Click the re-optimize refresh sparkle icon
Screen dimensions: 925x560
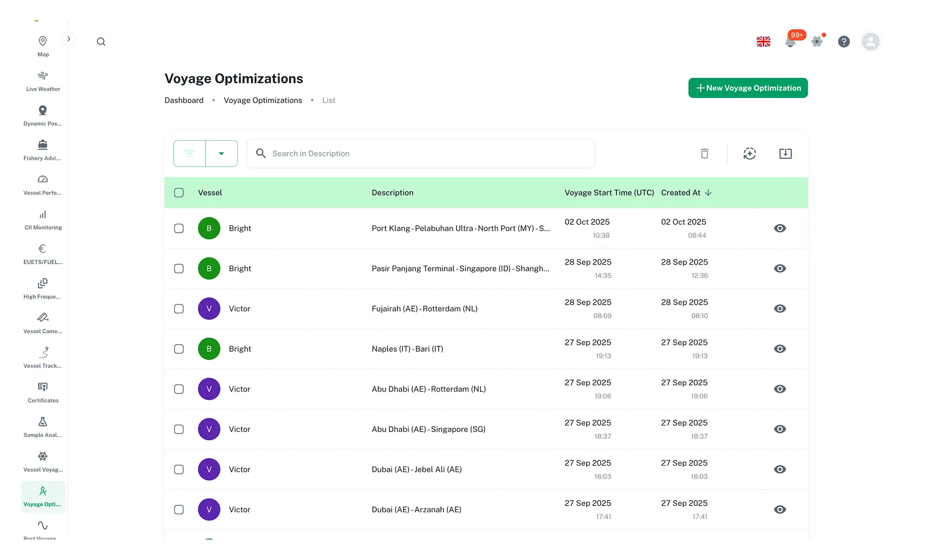click(750, 154)
